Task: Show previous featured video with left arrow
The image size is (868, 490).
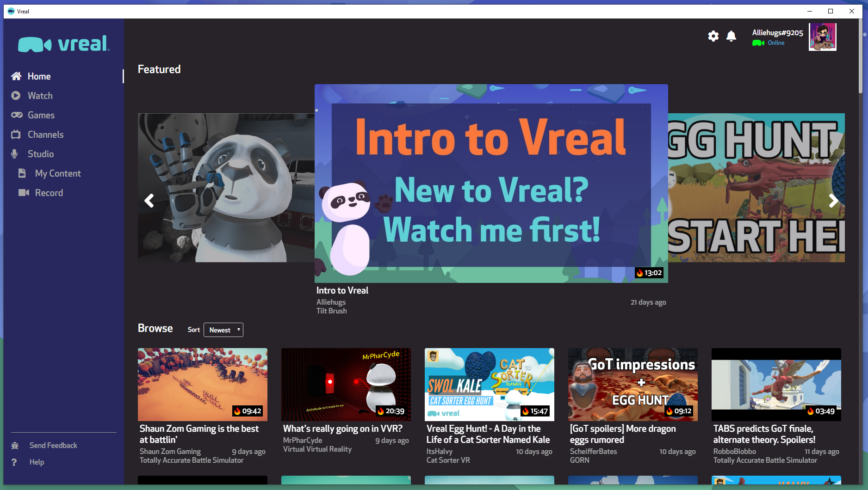Action: pyautogui.click(x=149, y=201)
